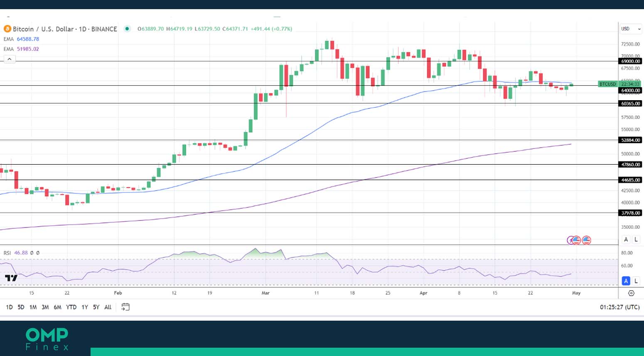This screenshot has height=356, width=644.
Task: Click the 60365.00 horizontal line price label
Action: pyautogui.click(x=631, y=104)
